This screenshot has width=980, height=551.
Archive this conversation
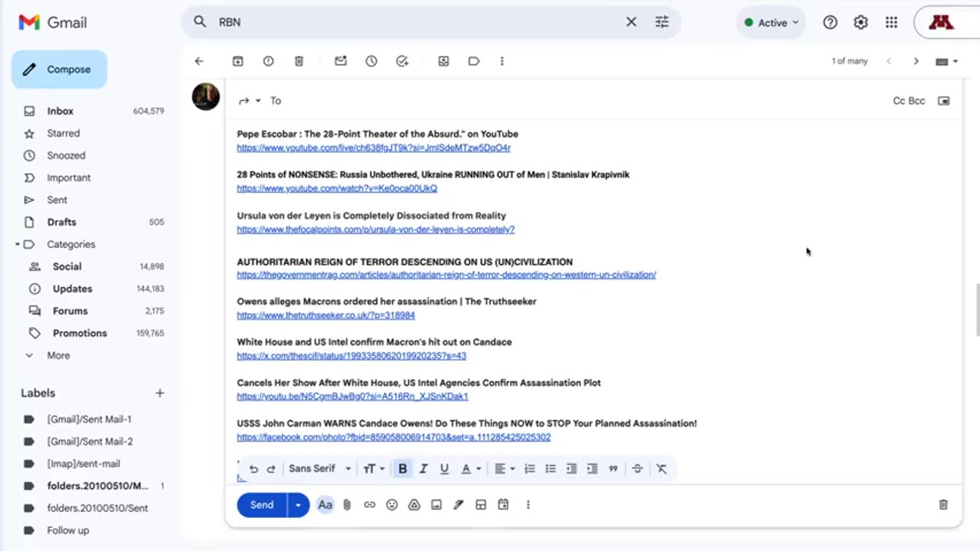point(237,61)
